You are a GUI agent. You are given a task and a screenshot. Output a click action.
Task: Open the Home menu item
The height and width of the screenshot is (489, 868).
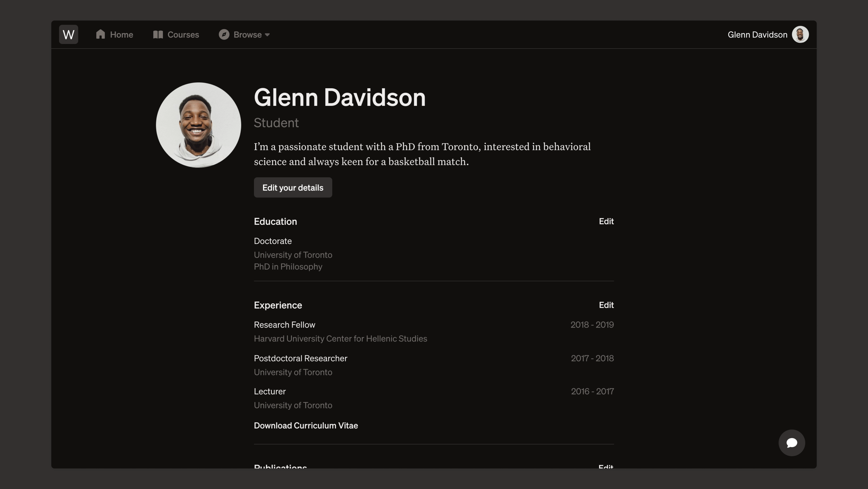coord(121,35)
